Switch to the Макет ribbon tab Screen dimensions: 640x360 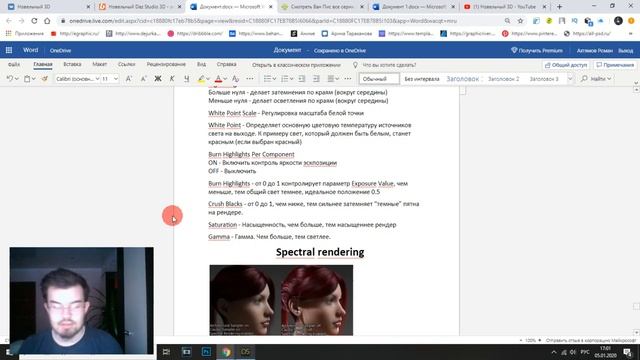point(100,64)
